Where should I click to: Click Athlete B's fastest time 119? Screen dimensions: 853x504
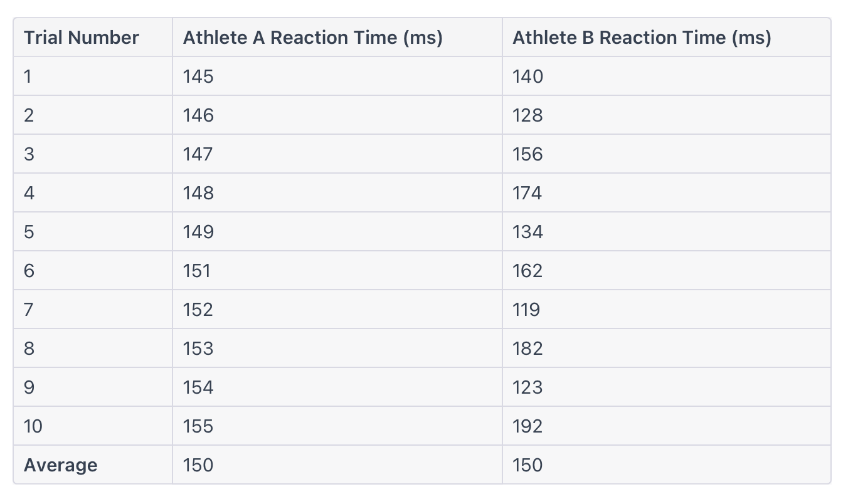(667, 310)
